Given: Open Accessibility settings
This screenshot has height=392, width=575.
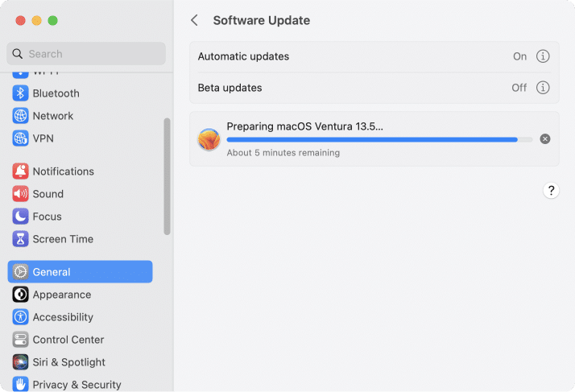Looking at the screenshot, I should point(63,317).
